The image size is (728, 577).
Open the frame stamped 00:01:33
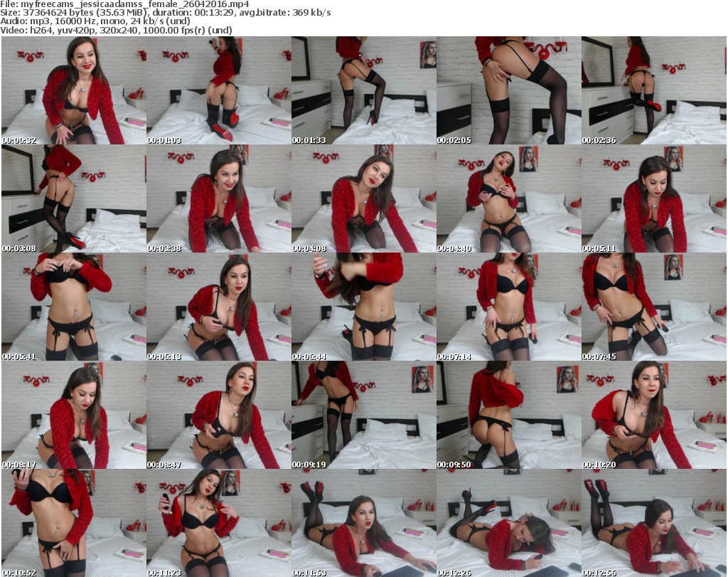pos(364,90)
